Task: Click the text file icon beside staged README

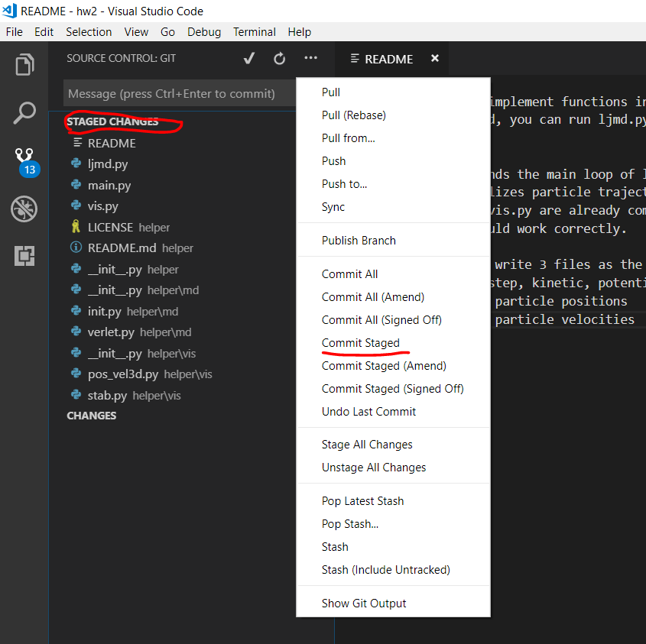Action: (77, 142)
